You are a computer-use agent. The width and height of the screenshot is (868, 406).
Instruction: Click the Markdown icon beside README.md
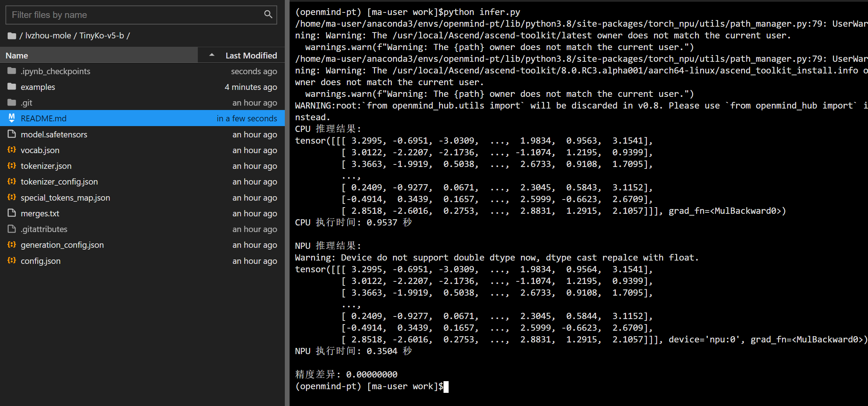tap(11, 118)
